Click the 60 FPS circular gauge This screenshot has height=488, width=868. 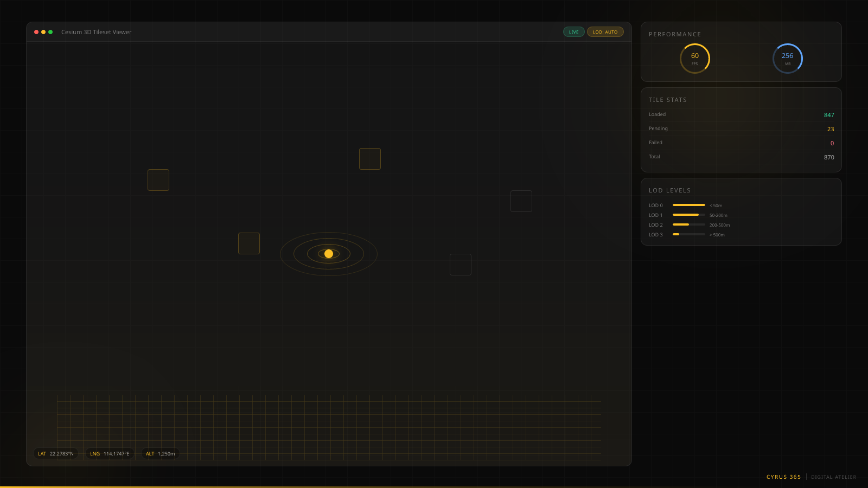(695, 59)
